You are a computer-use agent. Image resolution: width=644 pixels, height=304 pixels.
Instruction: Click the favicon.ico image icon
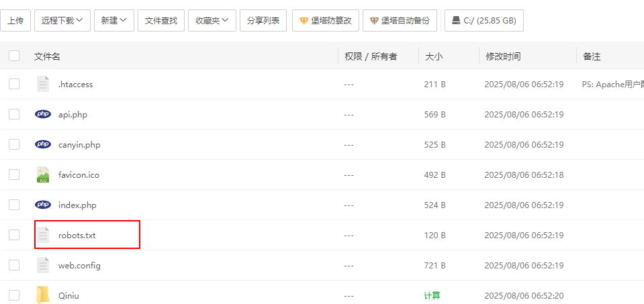click(43, 174)
